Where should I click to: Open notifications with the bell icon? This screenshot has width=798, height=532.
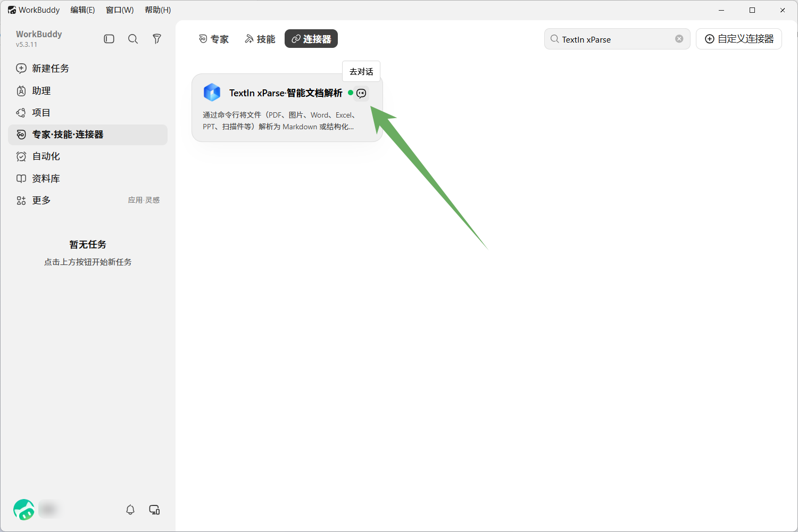point(130,510)
